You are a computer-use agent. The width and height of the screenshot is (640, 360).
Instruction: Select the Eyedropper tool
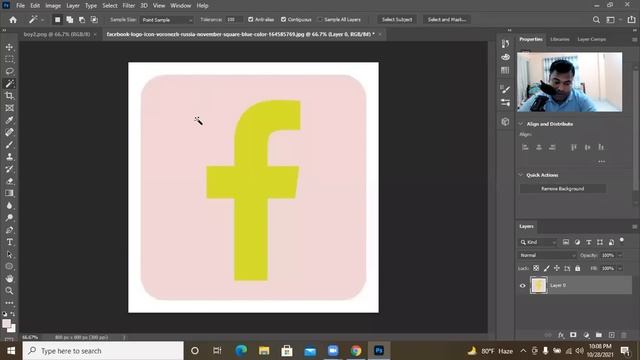pos(9,120)
